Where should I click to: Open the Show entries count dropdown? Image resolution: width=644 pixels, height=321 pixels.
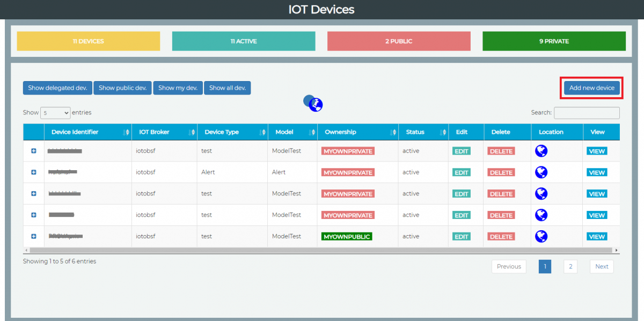point(55,113)
